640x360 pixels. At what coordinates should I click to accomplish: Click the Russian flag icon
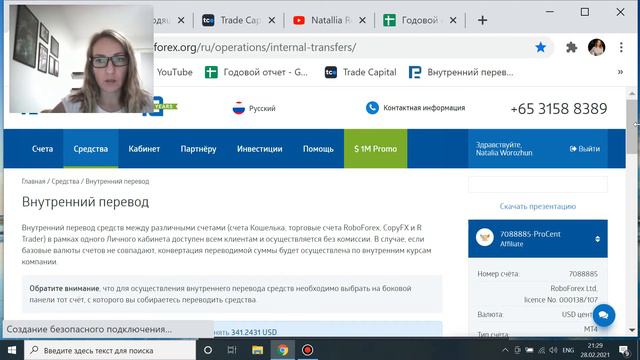click(239, 108)
